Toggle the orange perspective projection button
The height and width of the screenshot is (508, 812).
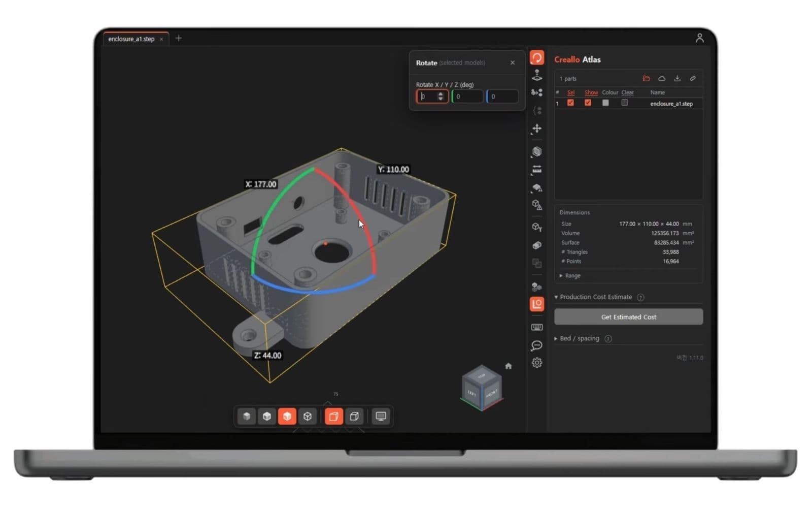pyautogui.click(x=333, y=416)
